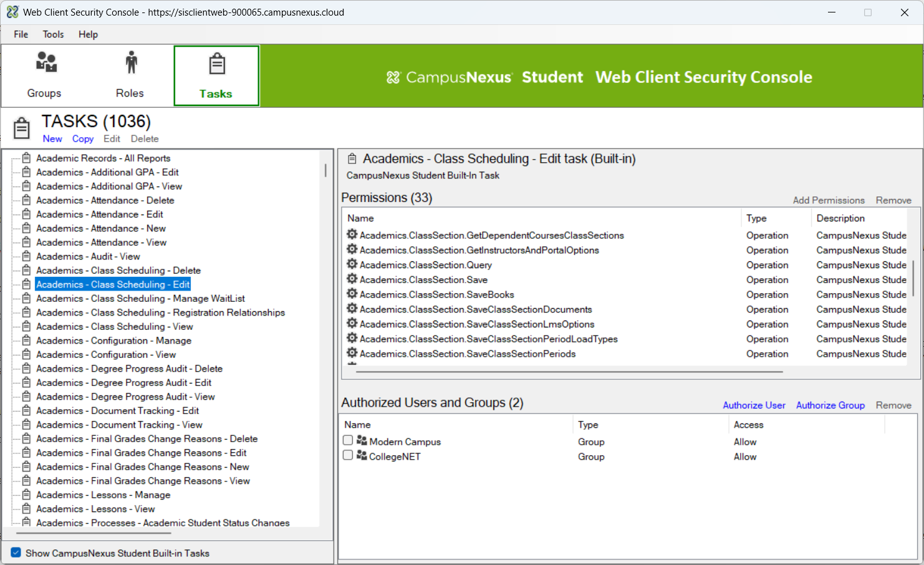Select Academics - Final Grades Change Reasons - New
Image resolution: width=924 pixels, height=565 pixels.
pos(142,467)
